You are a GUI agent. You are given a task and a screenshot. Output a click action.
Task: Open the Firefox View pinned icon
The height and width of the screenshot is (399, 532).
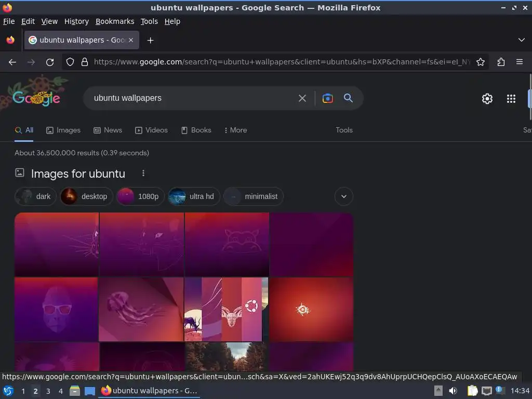tap(10, 40)
